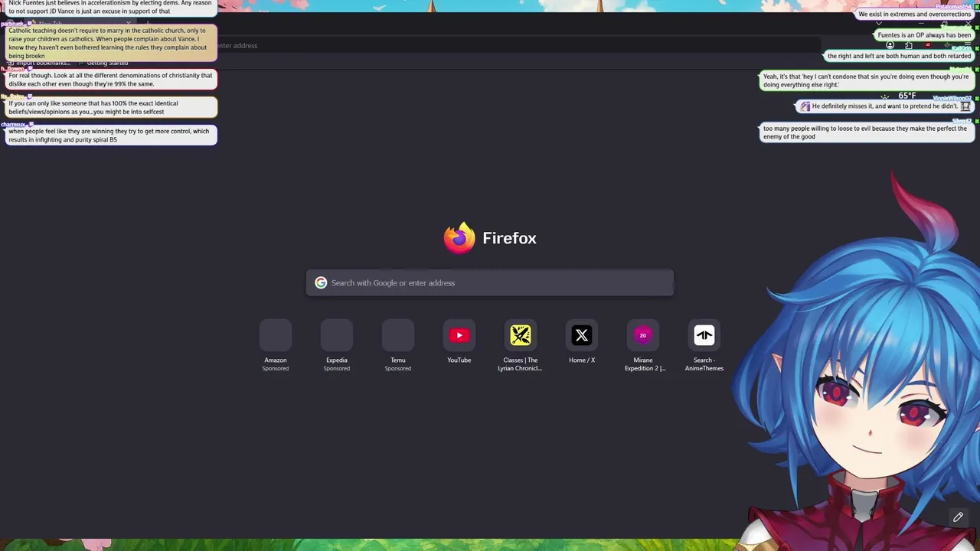Open the Extensions puzzle icon in toolbar

point(909,45)
